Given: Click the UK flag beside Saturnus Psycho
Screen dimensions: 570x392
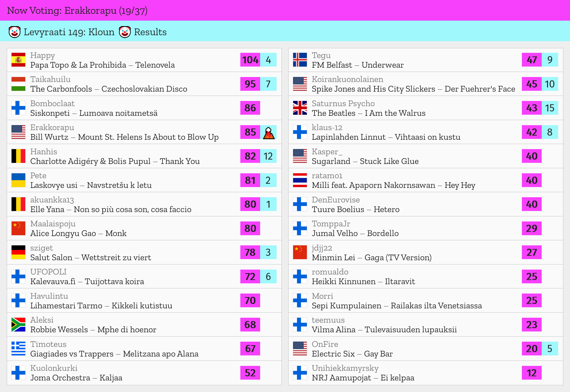Looking at the screenshot, I should pyautogui.click(x=300, y=108).
